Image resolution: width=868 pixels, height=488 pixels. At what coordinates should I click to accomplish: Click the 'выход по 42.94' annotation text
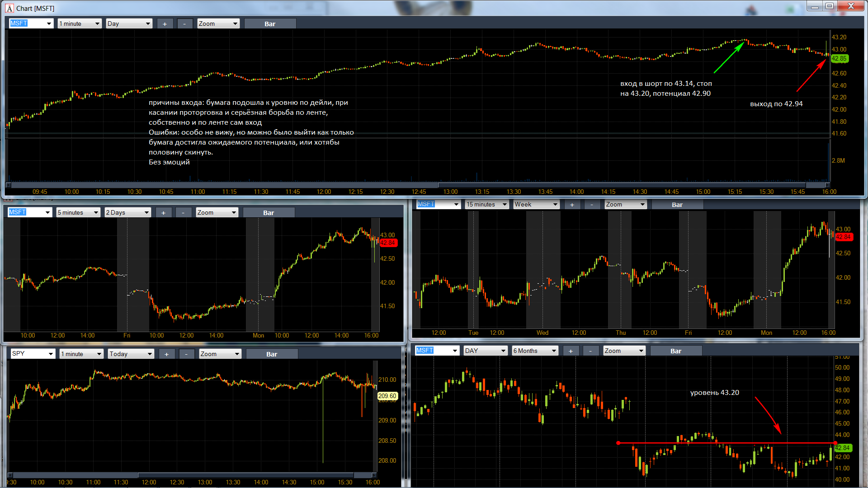(776, 104)
